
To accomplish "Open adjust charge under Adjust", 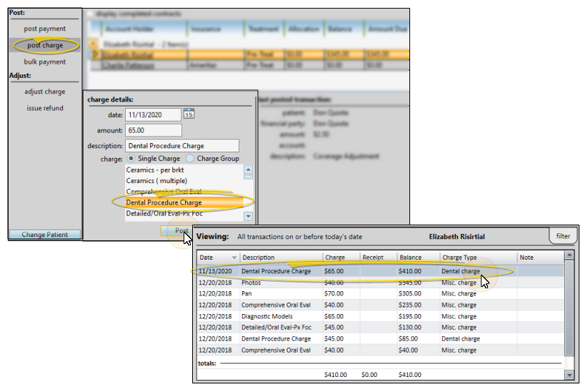I will [x=44, y=92].
